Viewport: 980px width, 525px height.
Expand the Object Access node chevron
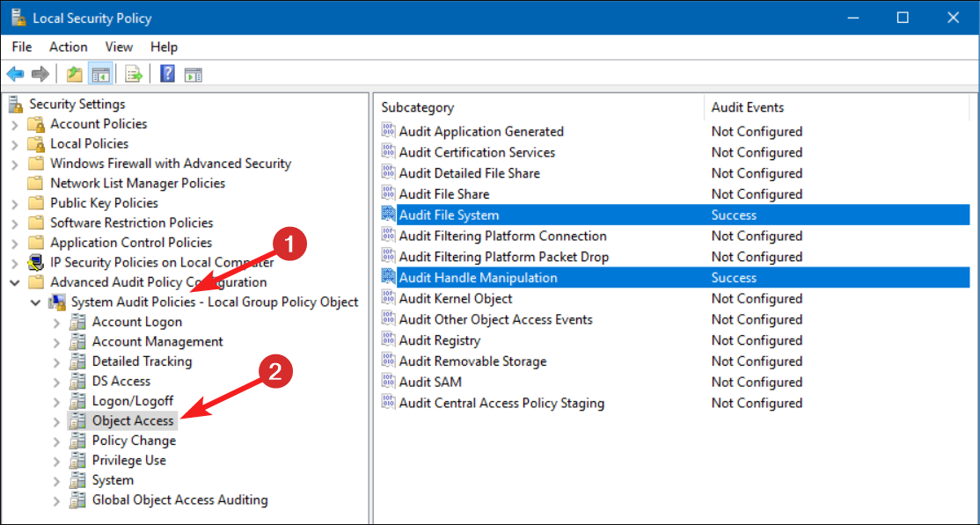57,421
